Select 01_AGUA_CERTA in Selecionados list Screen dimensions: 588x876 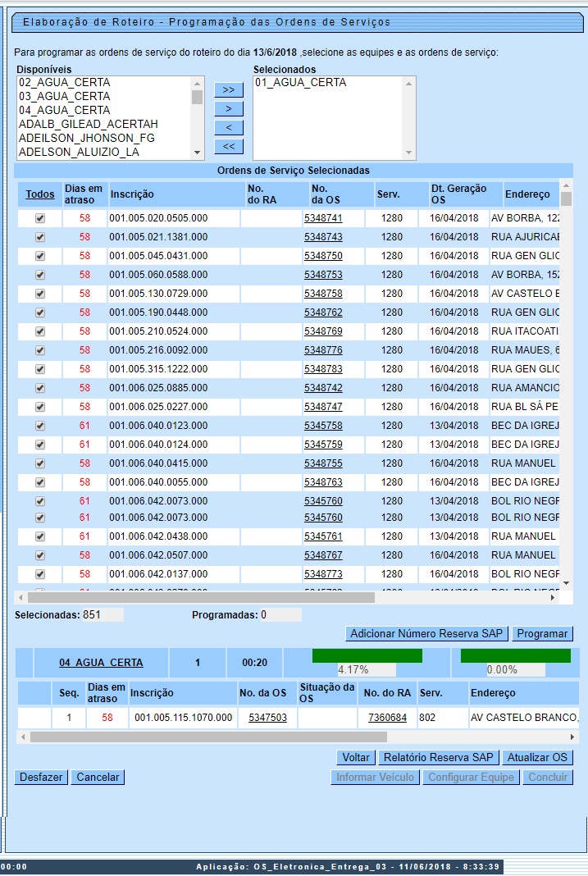[x=300, y=83]
